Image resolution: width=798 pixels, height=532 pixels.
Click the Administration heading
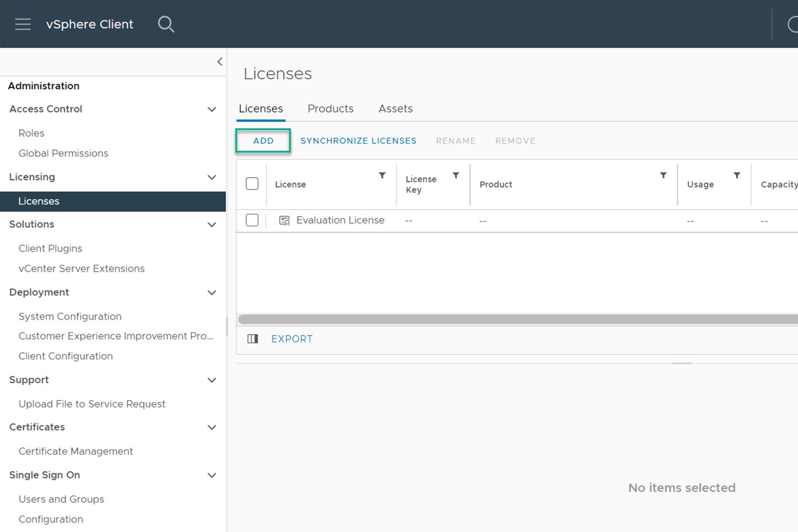(44, 86)
